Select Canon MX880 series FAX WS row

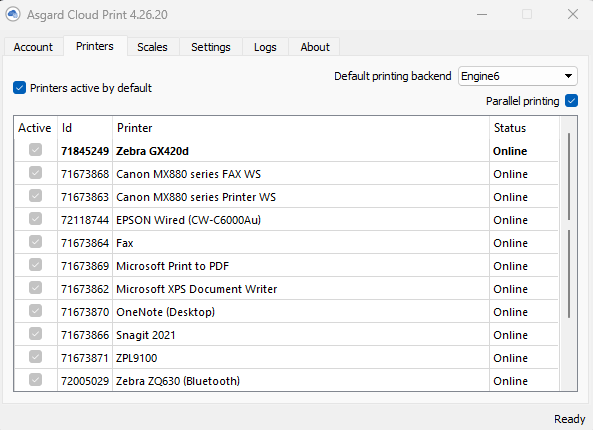[x=286, y=174]
